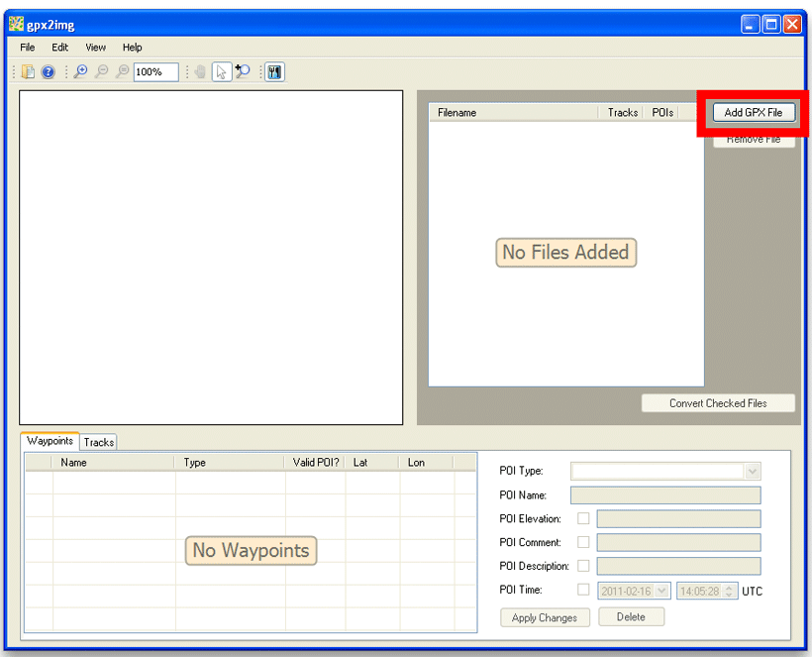
Task: Click the 'No Files Added' label
Action: tap(566, 253)
